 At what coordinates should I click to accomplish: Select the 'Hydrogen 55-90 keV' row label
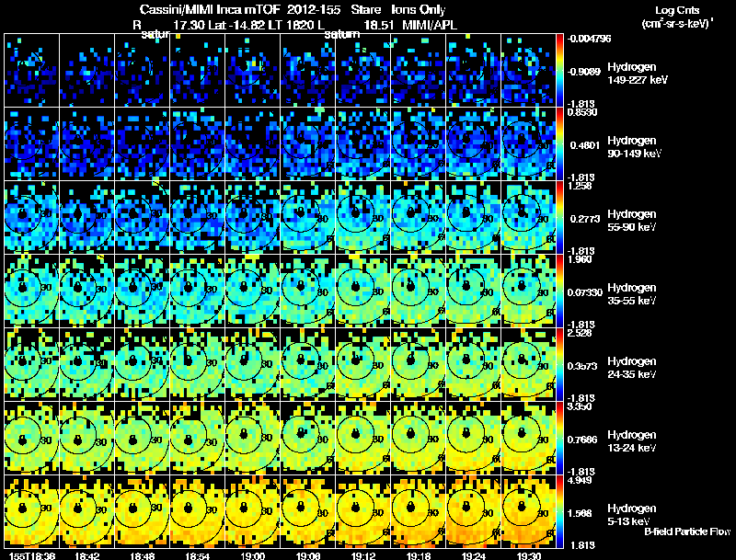tap(632, 221)
